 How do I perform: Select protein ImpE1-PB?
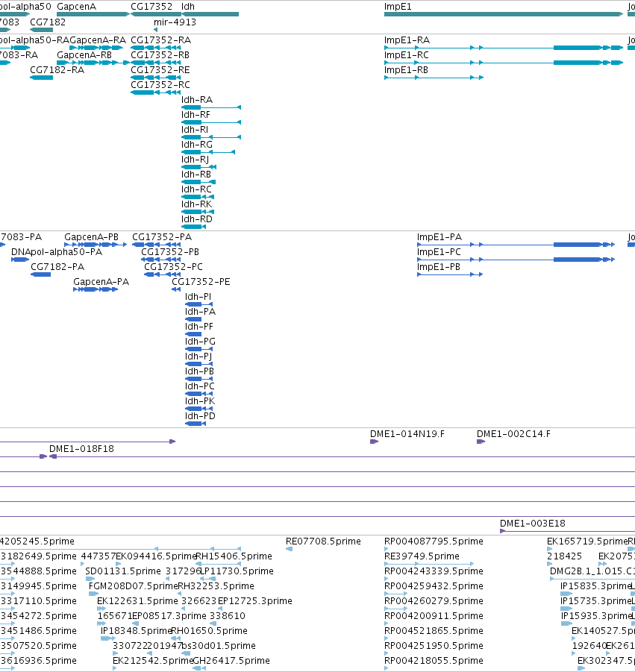click(x=439, y=267)
